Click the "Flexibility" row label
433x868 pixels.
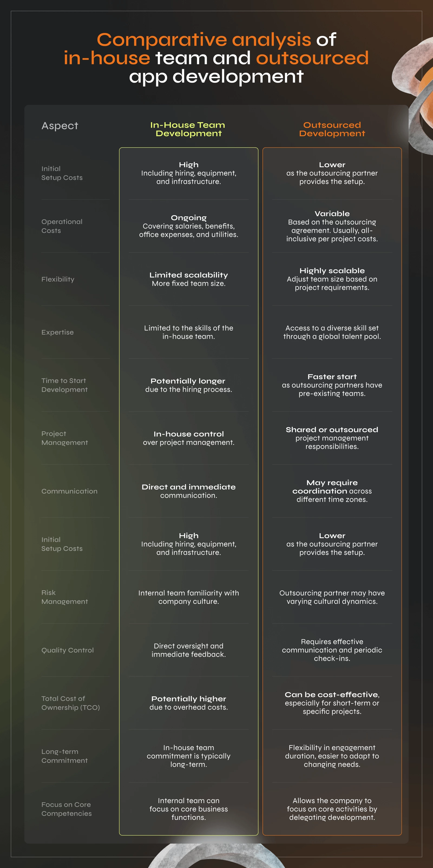(x=58, y=279)
